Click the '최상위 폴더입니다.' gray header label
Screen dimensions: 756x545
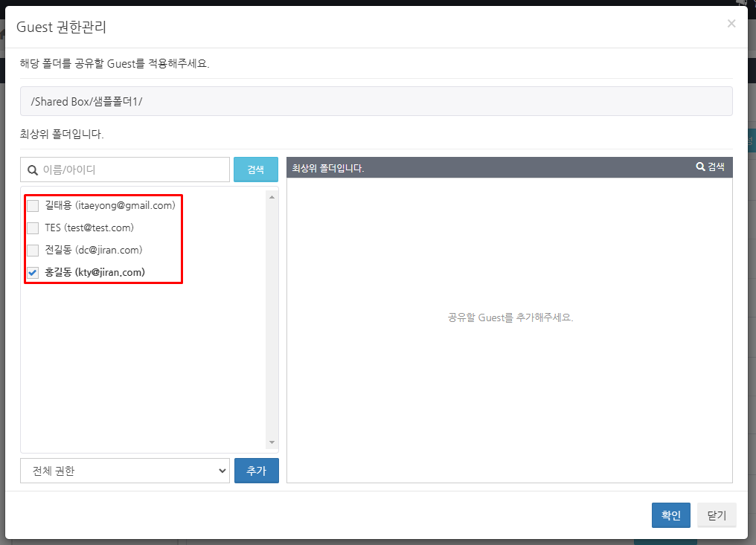(328, 168)
